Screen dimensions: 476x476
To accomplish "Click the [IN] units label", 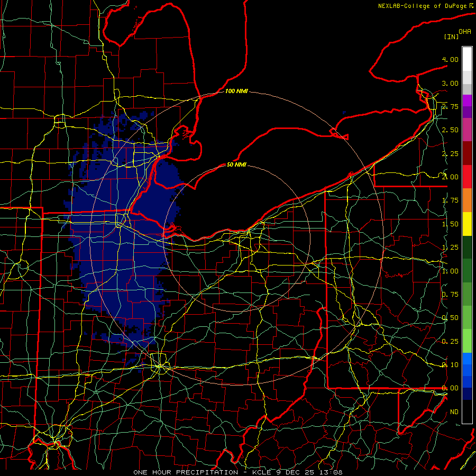I will tap(452, 36).
